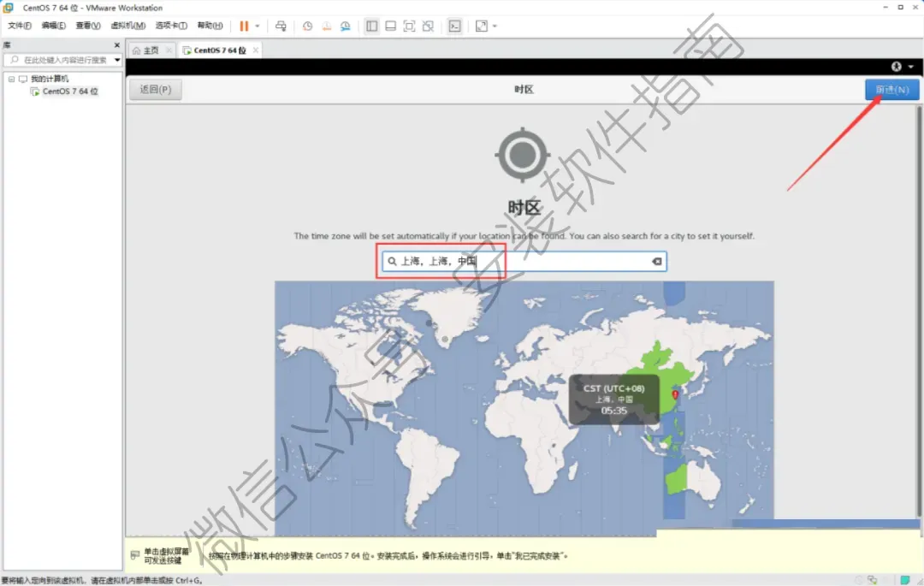This screenshot has height=586, width=924.
Task: Open the library search filter dropdown
Action: [117, 60]
